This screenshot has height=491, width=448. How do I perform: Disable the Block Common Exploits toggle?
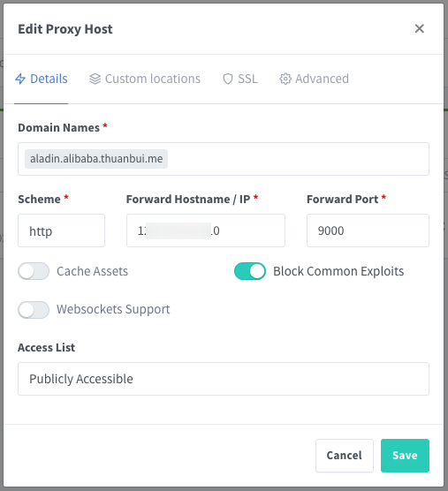coord(250,271)
